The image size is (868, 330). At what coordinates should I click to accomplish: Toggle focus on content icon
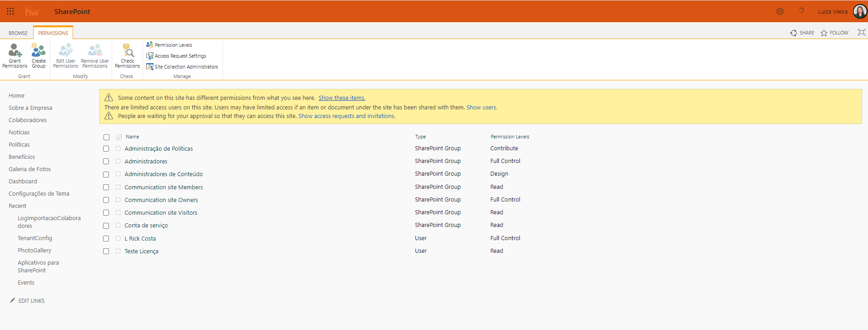click(861, 32)
